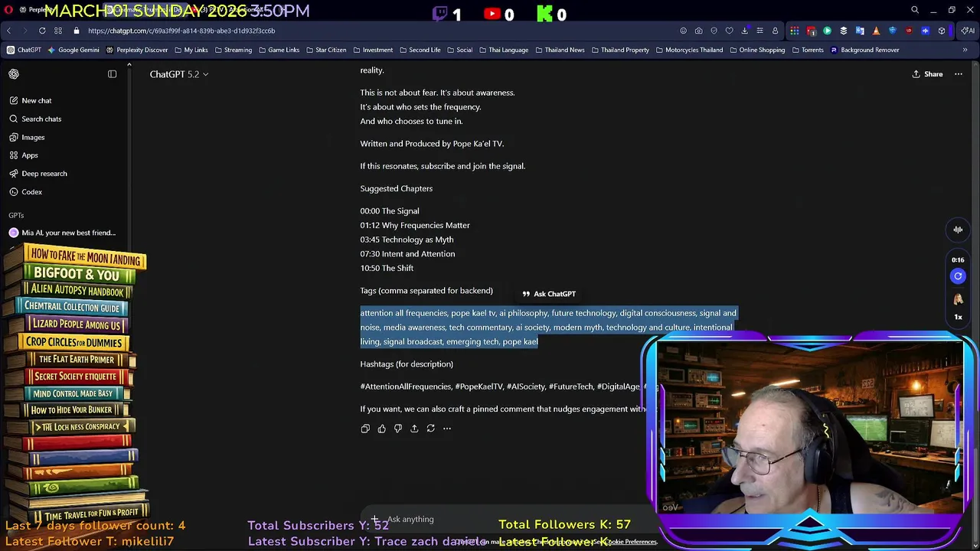Click the audio waveform widget button
Screen dimensions: 980x551
tap(958, 230)
